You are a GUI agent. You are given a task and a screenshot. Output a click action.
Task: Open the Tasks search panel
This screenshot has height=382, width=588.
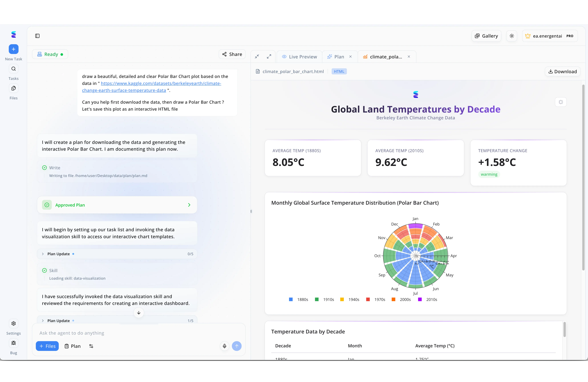point(14,69)
